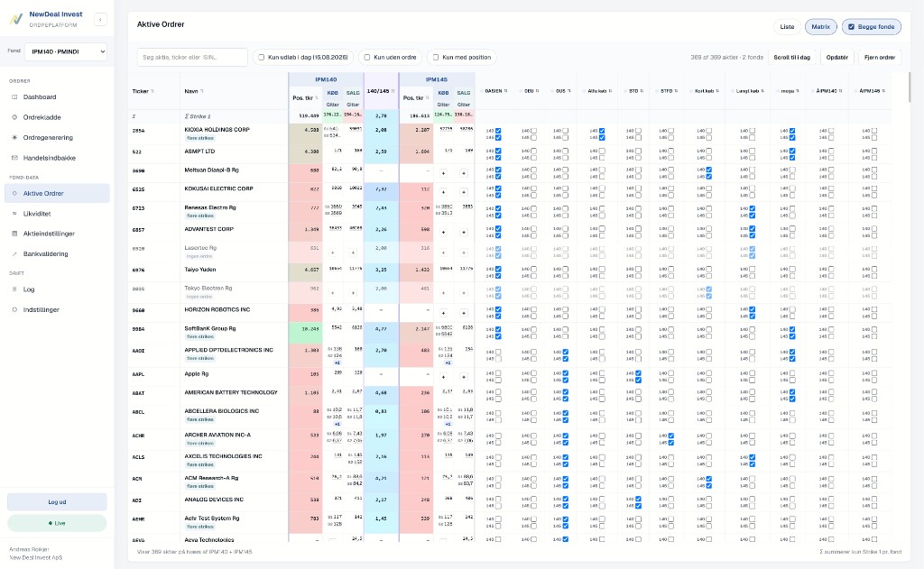Click the sort icon next to 0EU
The image size is (924, 569).
click(538, 91)
